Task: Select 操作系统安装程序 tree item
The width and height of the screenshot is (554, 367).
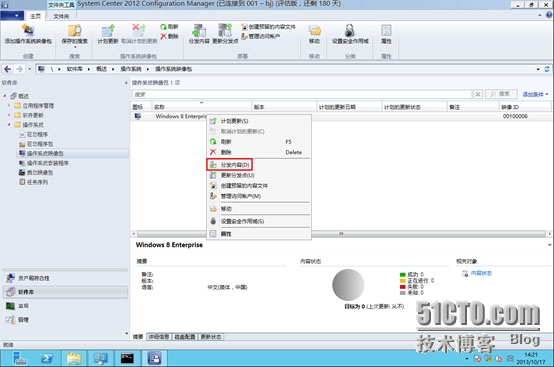Action: (x=44, y=163)
